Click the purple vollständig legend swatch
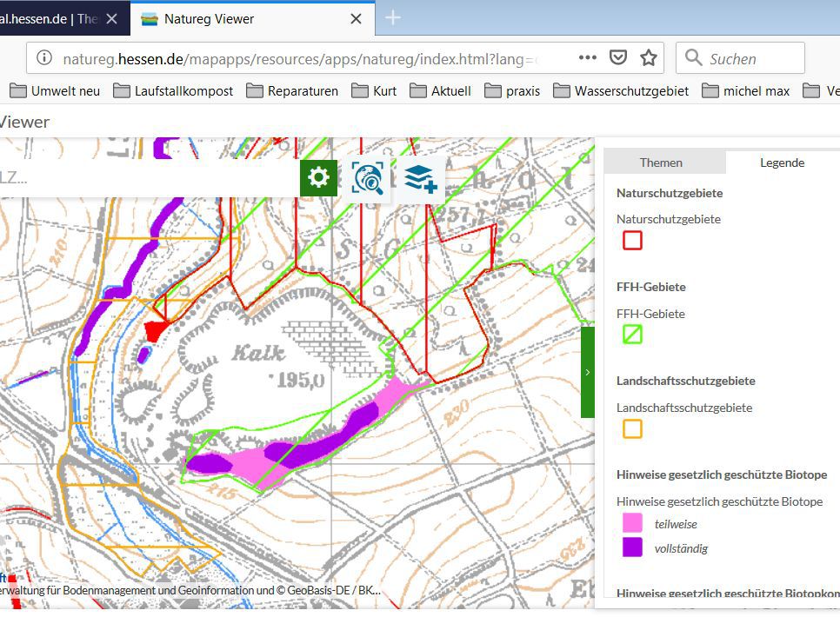Viewport: 840px width, 617px height. pos(632,547)
